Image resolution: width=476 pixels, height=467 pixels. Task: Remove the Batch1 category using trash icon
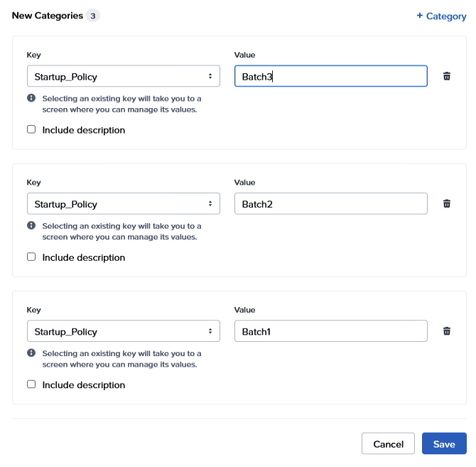pyautogui.click(x=447, y=331)
